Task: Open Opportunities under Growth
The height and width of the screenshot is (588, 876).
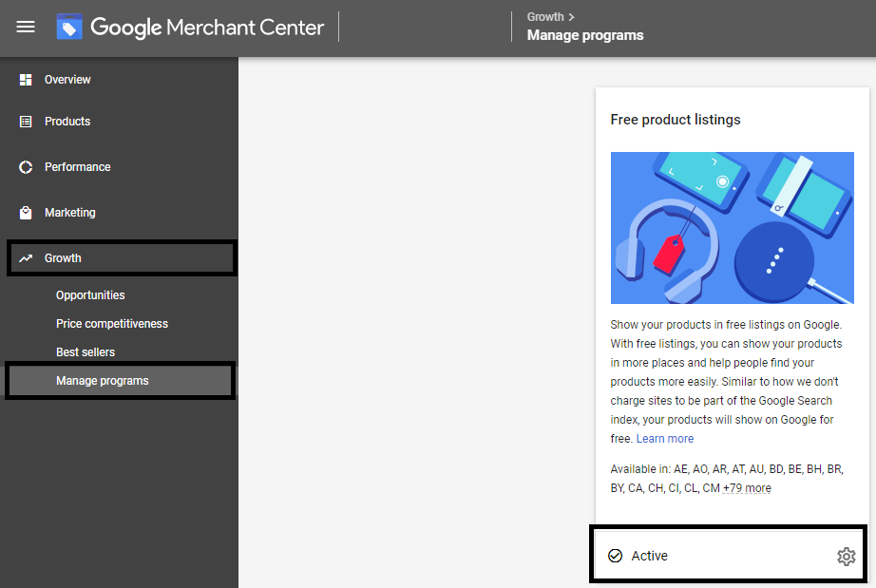Action: (x=90, y=295)
